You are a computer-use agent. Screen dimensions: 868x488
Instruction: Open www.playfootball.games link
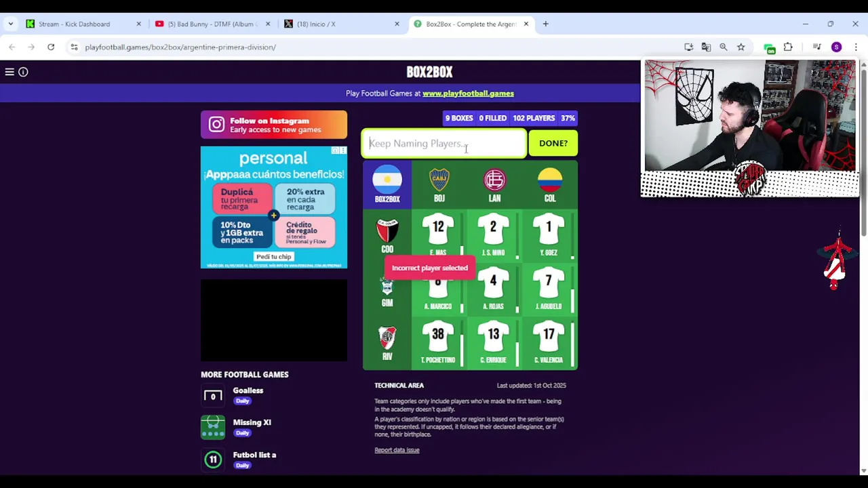(468, 94)
